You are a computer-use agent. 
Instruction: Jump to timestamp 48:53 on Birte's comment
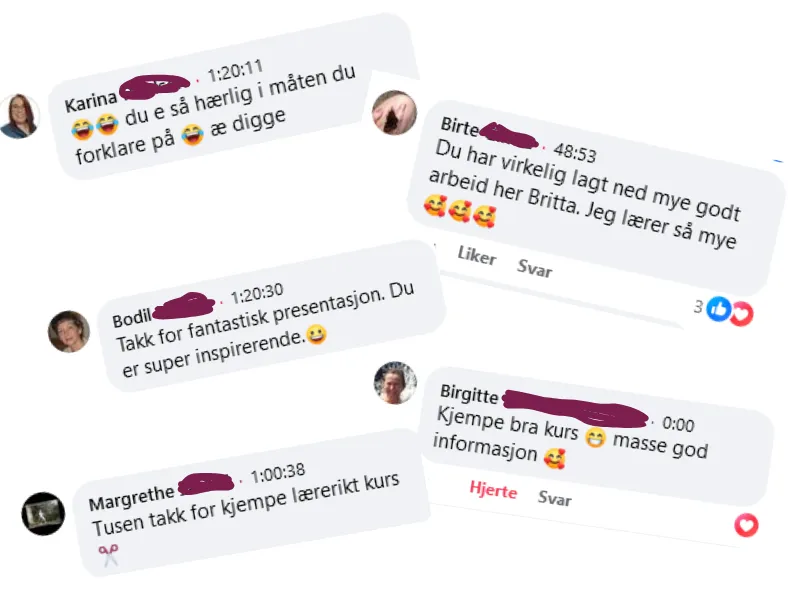[574, 153]
